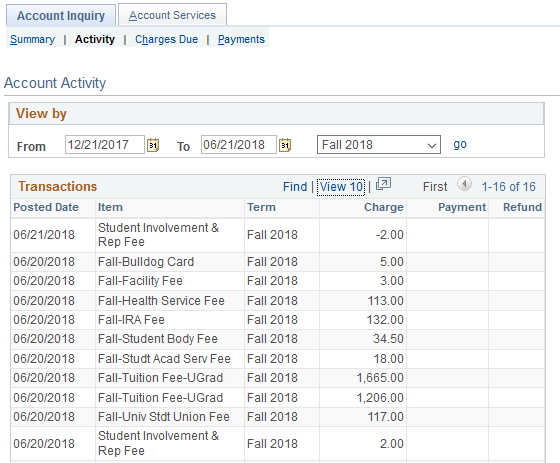
Task: Select the 5.00 charge value
Action: 391,262
